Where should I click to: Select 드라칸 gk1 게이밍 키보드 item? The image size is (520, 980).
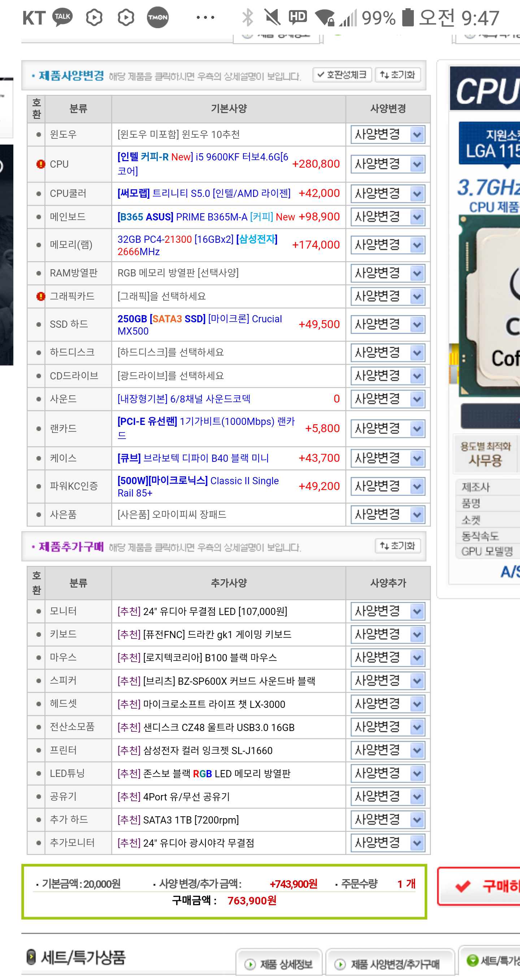[x=204, y=634]
